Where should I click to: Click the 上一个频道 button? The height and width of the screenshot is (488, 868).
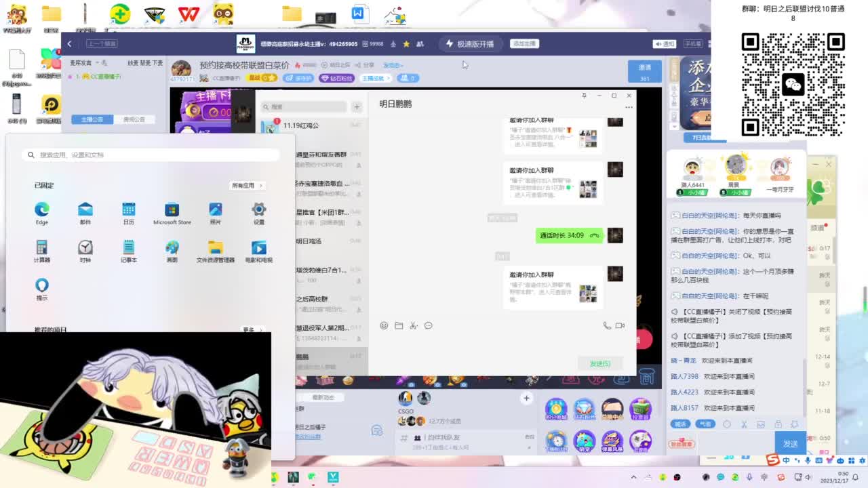pos(102,43)
